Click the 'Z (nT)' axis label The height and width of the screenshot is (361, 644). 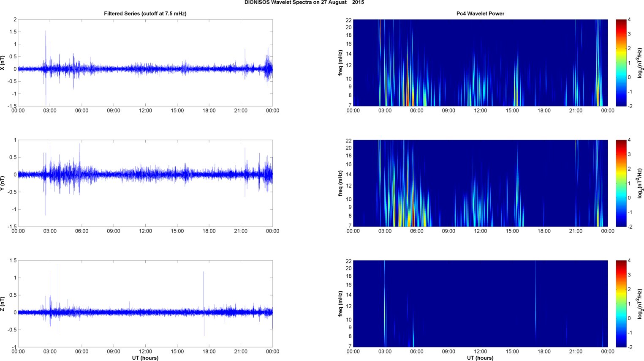tap(3, 304)
